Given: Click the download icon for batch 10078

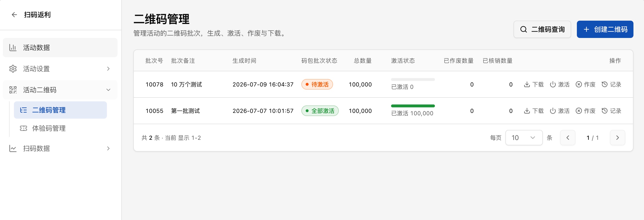Looking at the screenshot, I should click(x=527, y=85).
